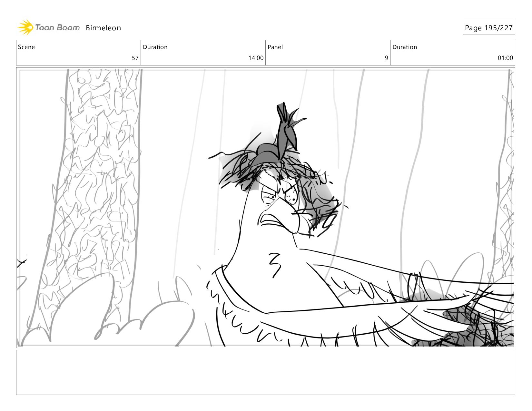Click the project title 'Birmeleon'

[x=103, y=28]
